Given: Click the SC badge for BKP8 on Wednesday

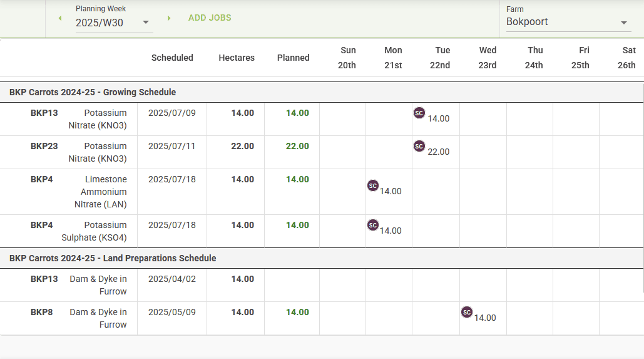Looking at the screenshot, I should (467, 312).
